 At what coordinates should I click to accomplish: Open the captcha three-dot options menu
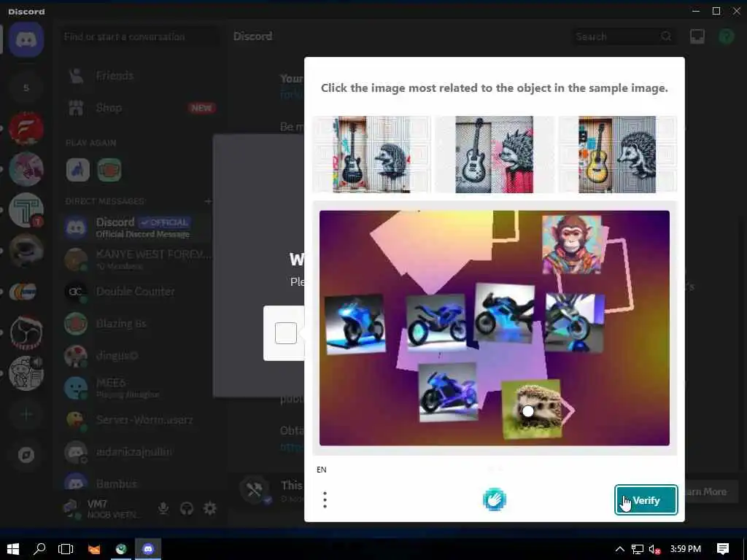[x=325, y=500]
